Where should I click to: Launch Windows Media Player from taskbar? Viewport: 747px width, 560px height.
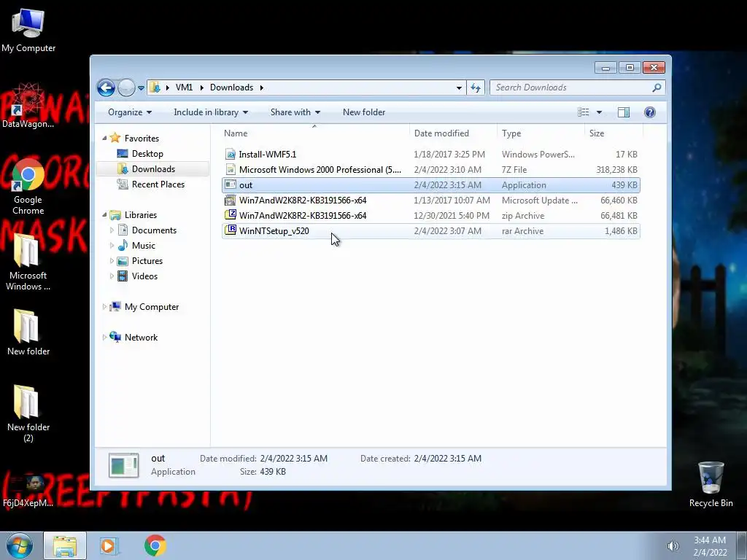[109, 545]
